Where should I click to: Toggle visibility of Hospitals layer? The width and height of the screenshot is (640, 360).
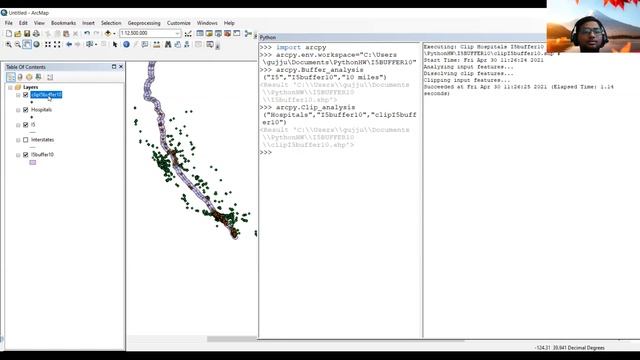coord(26,110)
